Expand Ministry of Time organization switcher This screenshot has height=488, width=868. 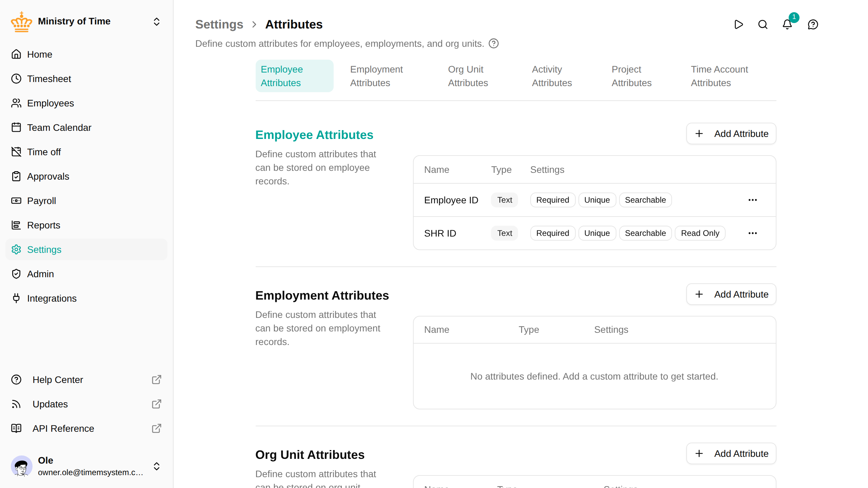[157, 22]
